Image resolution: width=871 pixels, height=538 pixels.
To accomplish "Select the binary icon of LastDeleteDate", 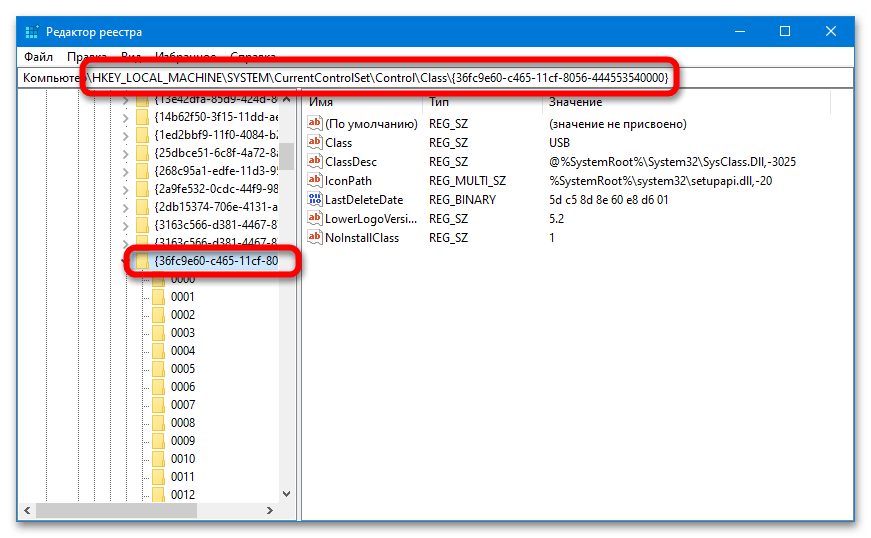I will (316, 200).
